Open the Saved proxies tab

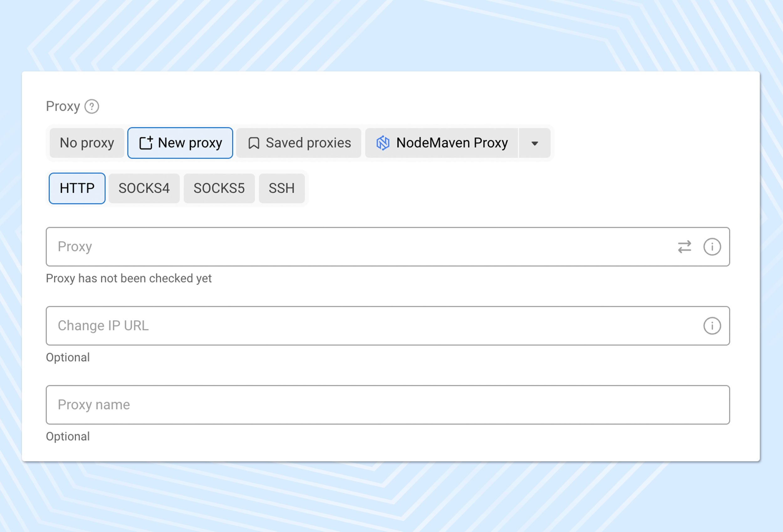tap(298, 143)
